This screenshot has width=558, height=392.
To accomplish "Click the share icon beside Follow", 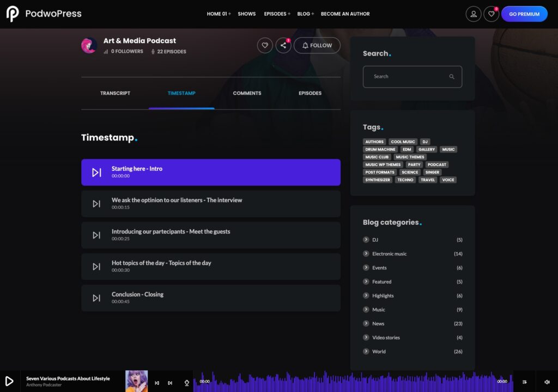I will coord(283,45).
